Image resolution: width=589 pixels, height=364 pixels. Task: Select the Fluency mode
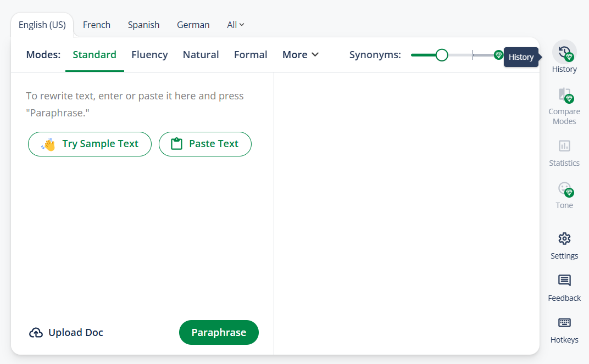click(x=149, y=55)
